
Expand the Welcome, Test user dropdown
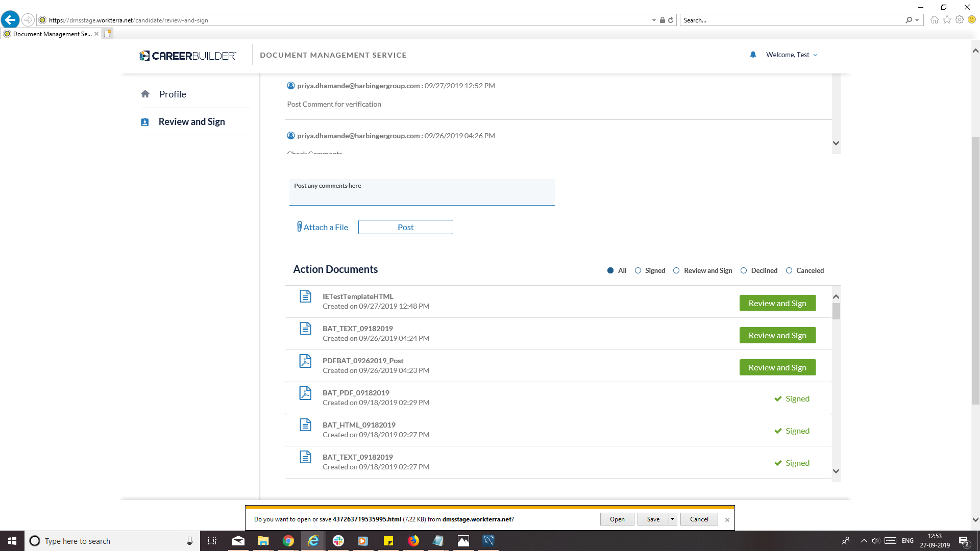(792, 55)
